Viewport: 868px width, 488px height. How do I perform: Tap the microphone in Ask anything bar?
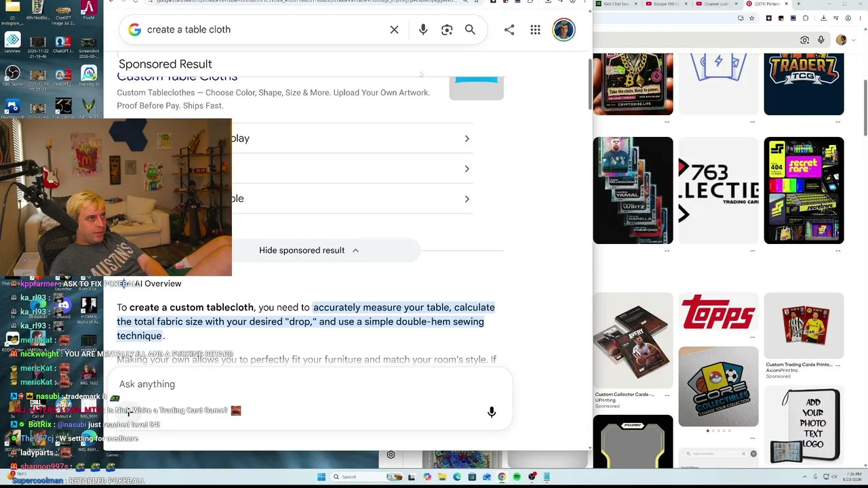[492, 412]
